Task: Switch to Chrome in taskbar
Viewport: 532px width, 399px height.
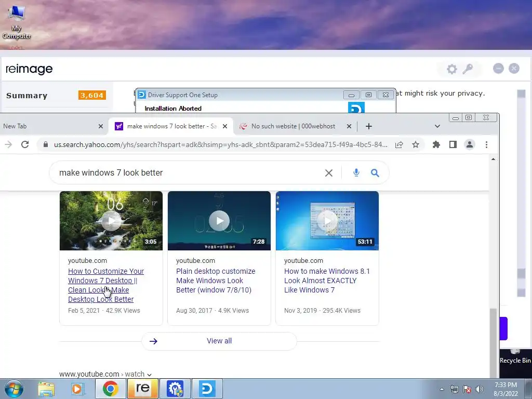Action: coord(110,389)
